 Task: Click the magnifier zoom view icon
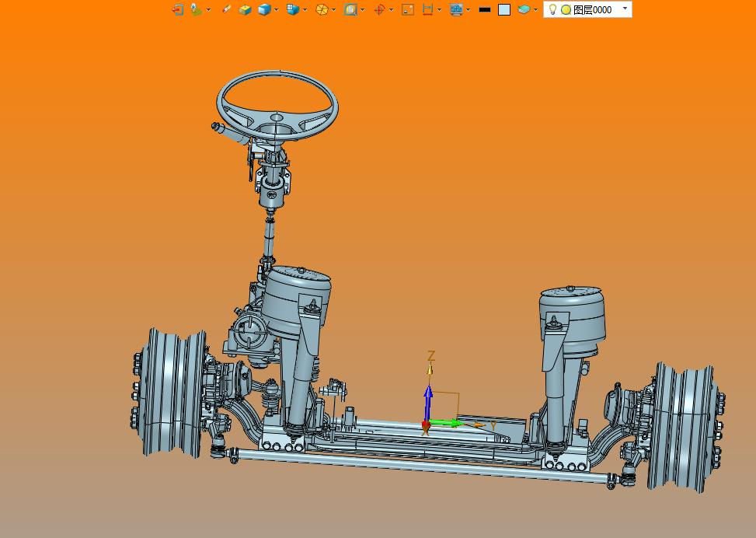coord(350,9)
